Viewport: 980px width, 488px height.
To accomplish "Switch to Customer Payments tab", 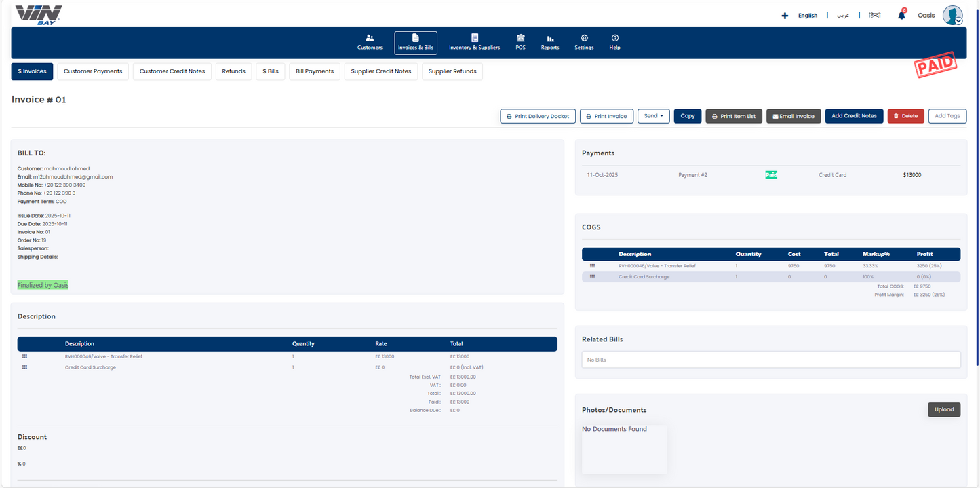I will click(x=93, y=71).
